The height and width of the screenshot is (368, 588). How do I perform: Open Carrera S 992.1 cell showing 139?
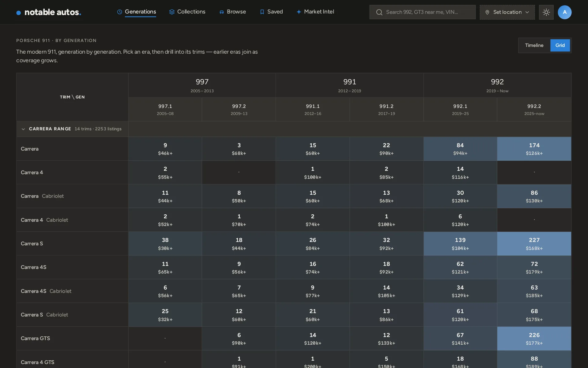(x=460, y=243)
